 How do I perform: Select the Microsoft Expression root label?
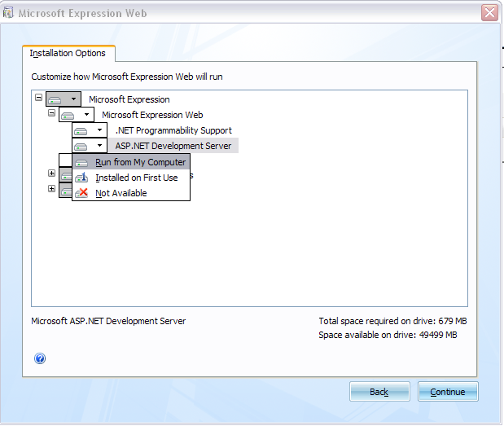point(129,99)
